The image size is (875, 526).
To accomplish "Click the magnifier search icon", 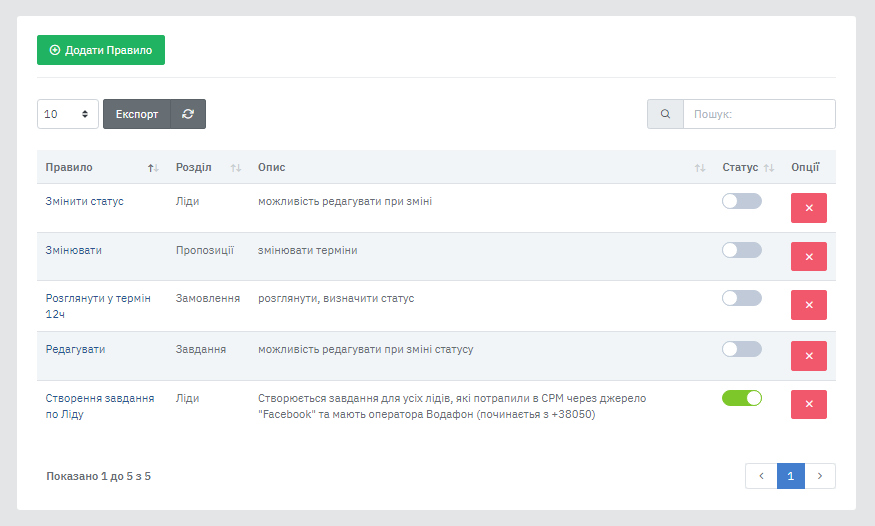I will tap(665, 114).
